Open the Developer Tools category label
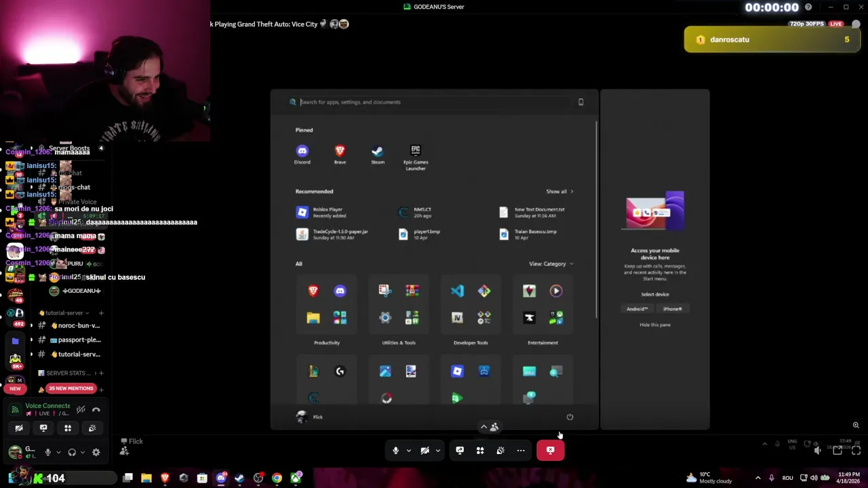 [x=471, y=343]
